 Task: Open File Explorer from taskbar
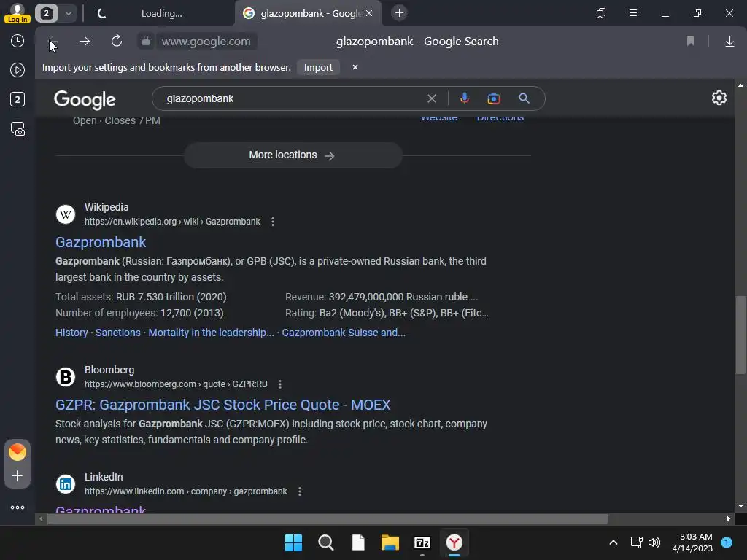(390, 542)
